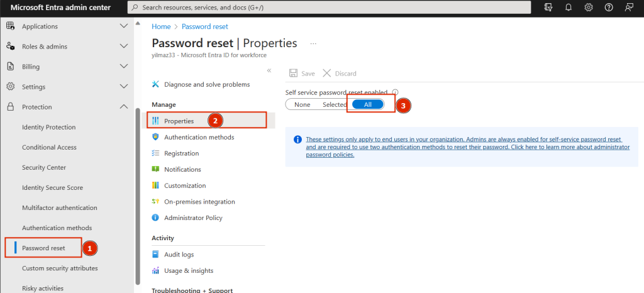Open the feedback person icon in header
This screenshot has height=293, width=644.
(x=628, y=8)
